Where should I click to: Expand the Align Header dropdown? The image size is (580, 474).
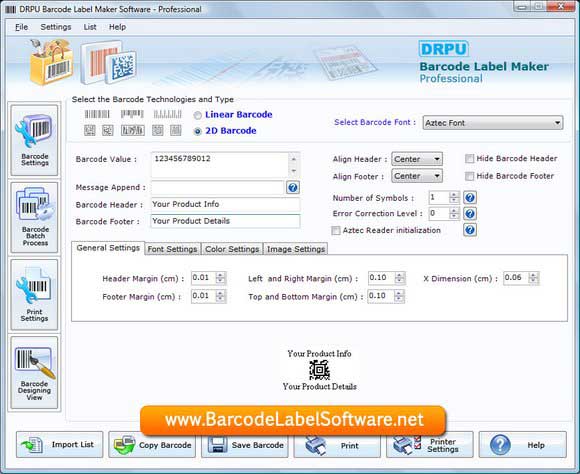point(417,159)
